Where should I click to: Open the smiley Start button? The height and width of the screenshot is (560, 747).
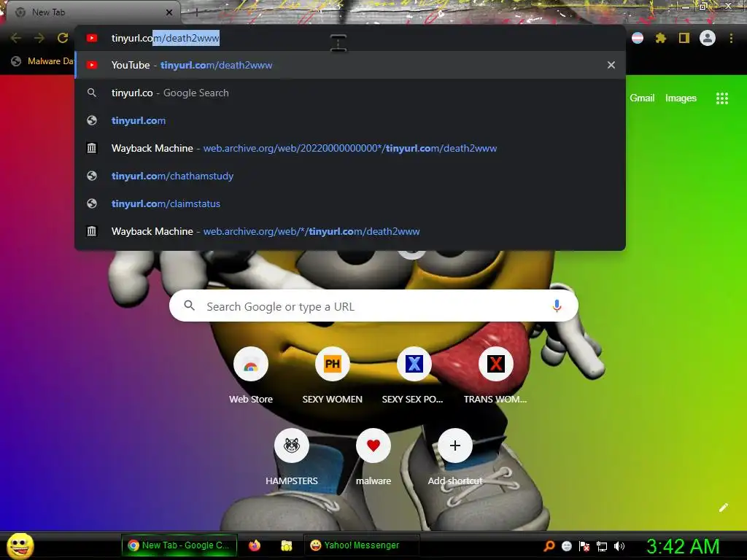tap(20, 545)
